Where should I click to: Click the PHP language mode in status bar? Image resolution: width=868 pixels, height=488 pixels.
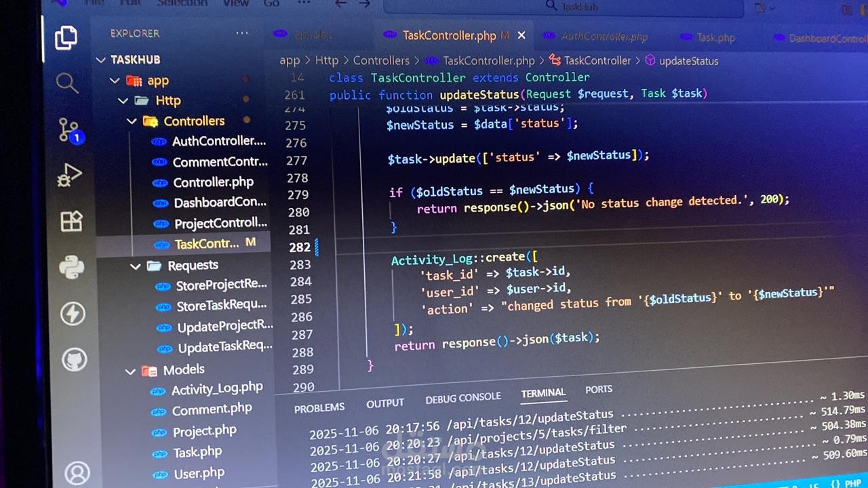854,483
